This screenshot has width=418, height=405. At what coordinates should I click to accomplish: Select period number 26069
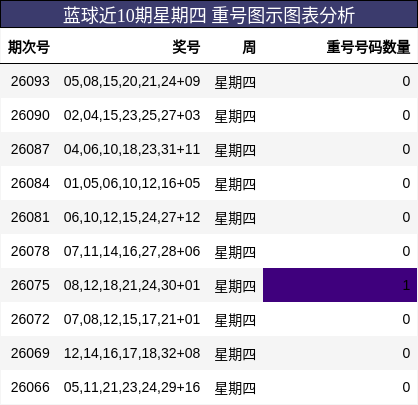(30, 353)
